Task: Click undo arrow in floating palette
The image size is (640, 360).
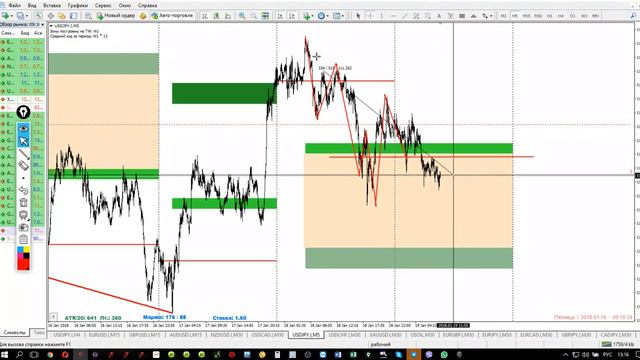Action: click(23, 190)
